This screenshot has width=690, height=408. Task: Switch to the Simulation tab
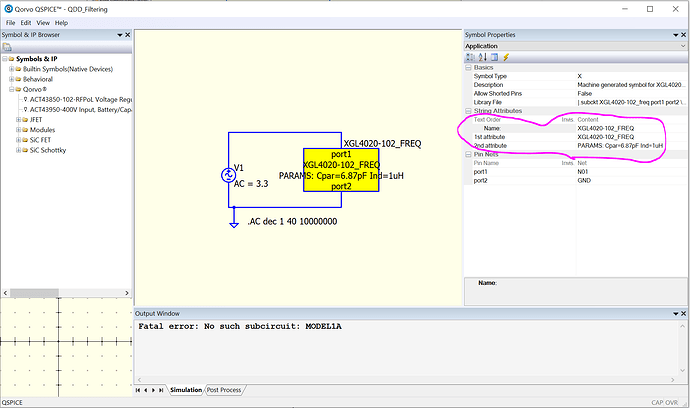[186, 390]
